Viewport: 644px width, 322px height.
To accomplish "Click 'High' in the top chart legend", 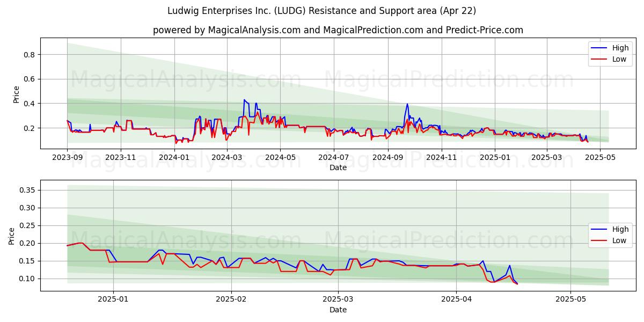I will tap(621, 47).
